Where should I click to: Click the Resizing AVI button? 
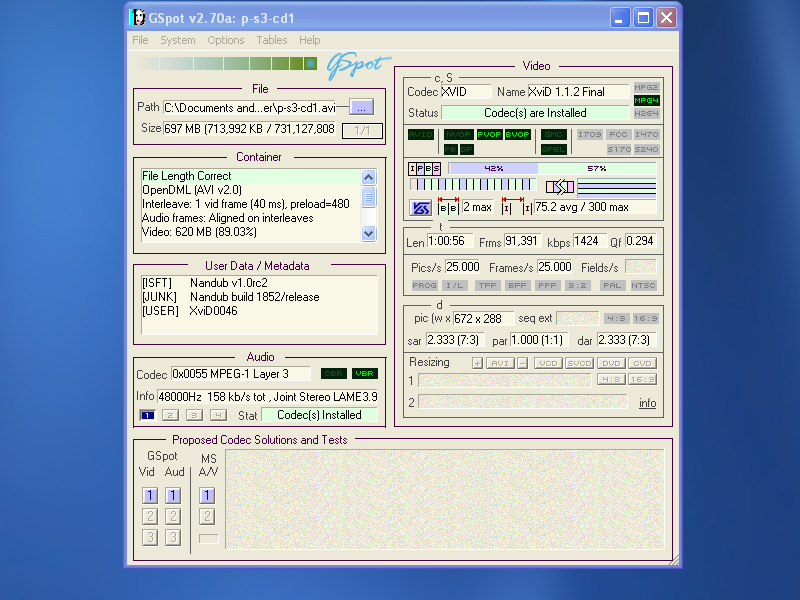[500, 363]
